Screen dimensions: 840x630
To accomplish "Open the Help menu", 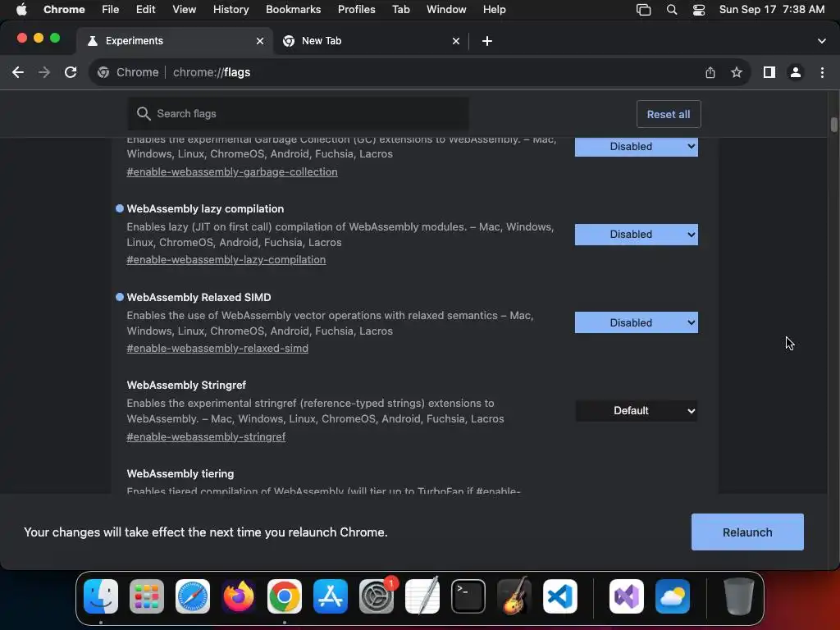I will tap(494, 10).
